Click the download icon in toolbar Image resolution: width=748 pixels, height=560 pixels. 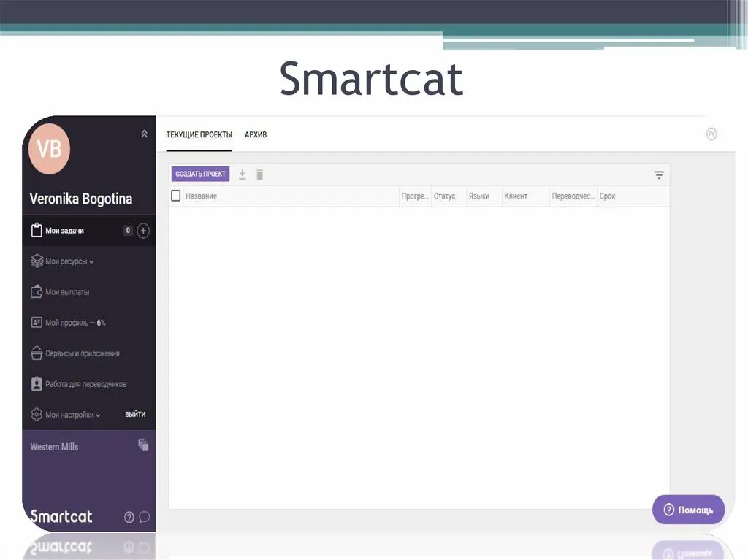pyautogui.click(x=243, y=174)
